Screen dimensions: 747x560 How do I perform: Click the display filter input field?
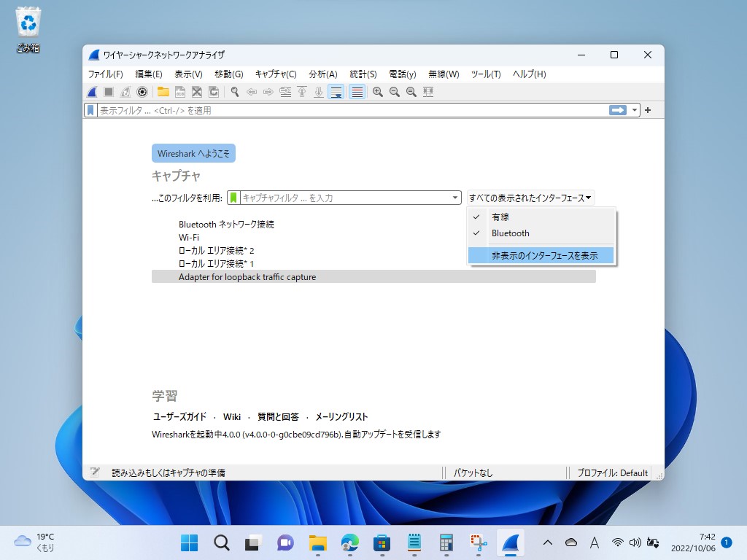point(352,111)
